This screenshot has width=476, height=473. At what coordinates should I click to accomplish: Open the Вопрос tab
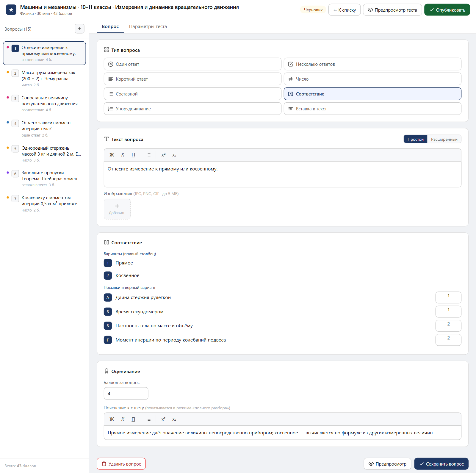110,26
